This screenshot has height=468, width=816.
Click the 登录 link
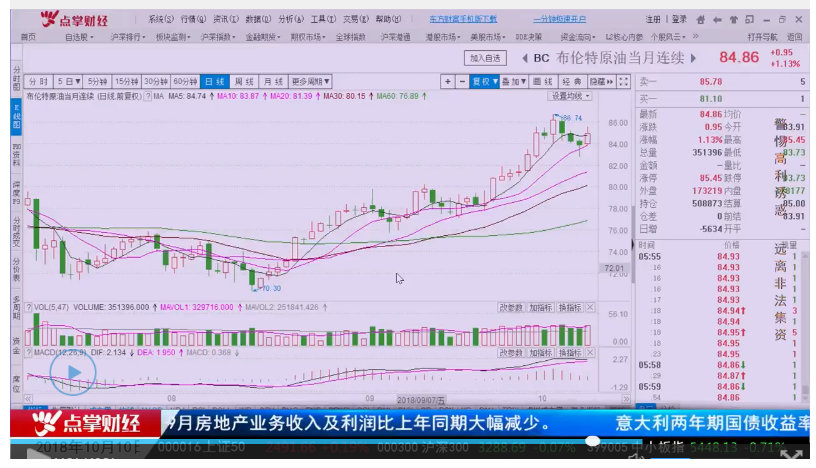[679, 19]
